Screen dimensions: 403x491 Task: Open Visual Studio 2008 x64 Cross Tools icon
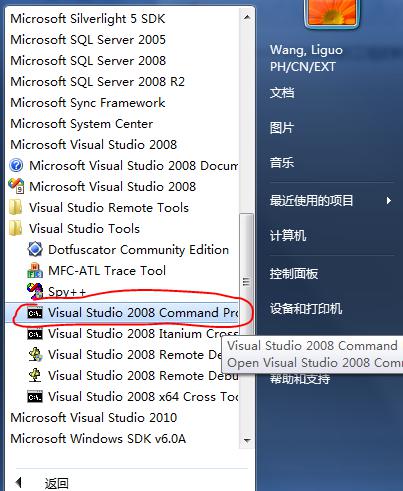[35, 397]
